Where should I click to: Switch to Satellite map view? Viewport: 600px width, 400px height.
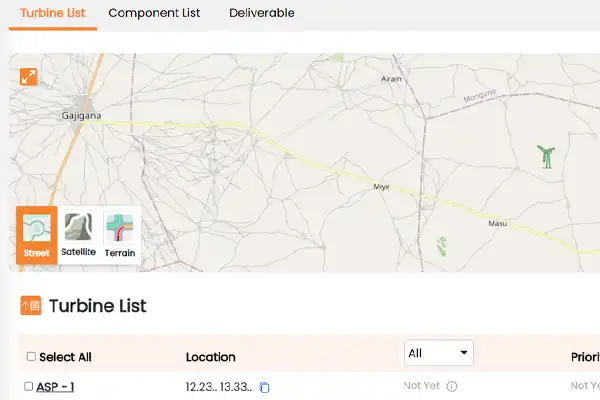[x=78, y=235]
